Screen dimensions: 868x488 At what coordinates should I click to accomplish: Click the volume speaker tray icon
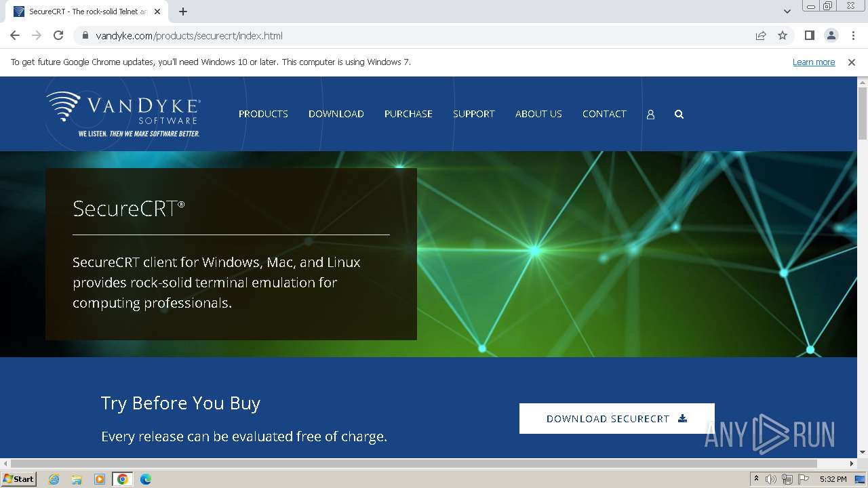click(771, 479)
